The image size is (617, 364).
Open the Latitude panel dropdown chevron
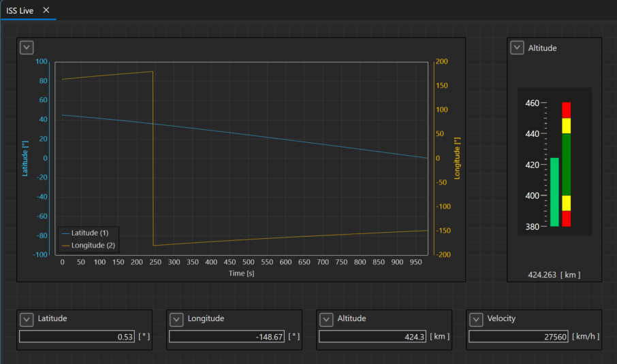pos(27,320)
